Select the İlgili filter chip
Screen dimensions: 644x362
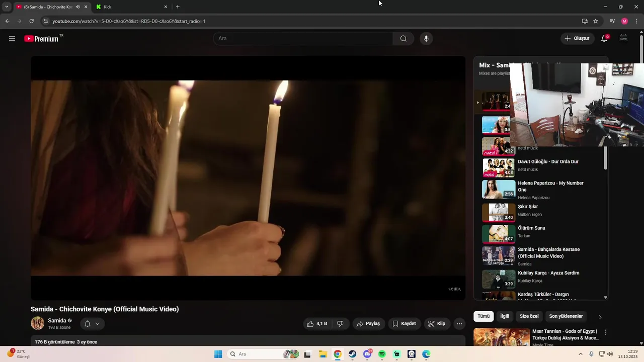coord(505,316)
